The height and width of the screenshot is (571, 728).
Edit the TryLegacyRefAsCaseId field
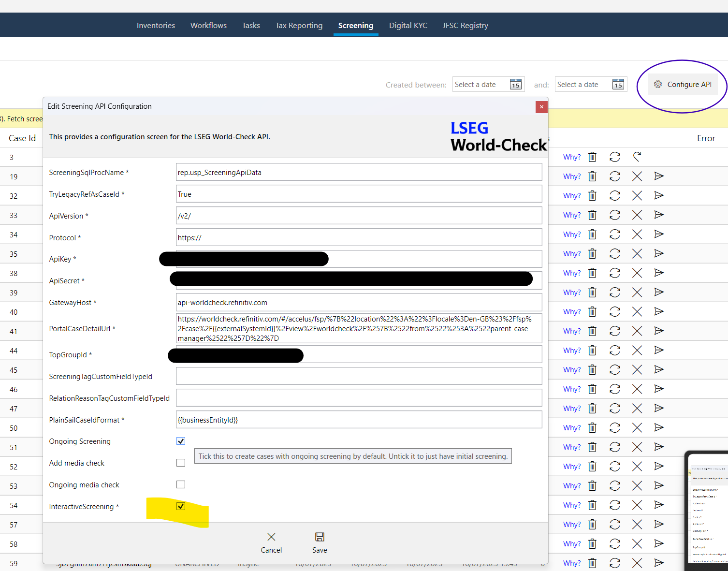pos(359,194)
